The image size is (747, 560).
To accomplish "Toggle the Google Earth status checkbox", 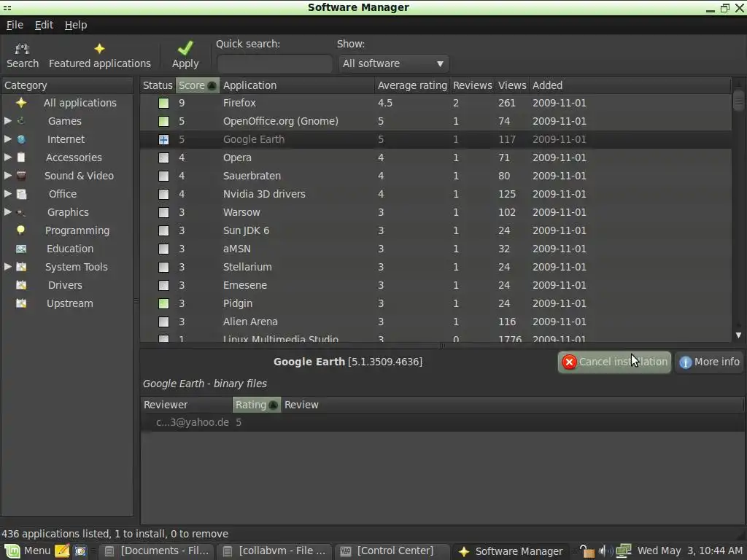I will [x=163, y=139].
